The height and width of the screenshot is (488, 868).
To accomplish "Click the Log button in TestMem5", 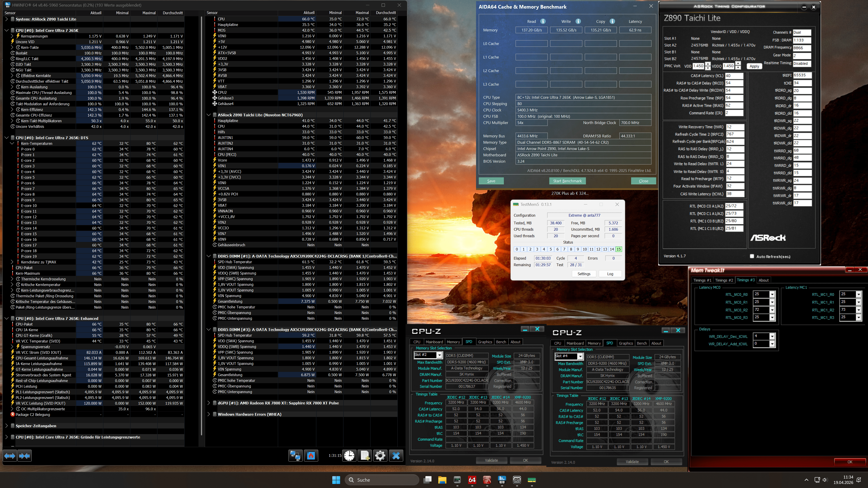I will 610,274.
